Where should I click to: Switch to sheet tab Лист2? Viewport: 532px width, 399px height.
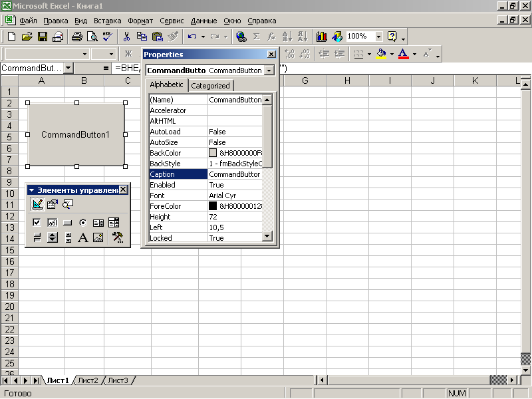88,380
